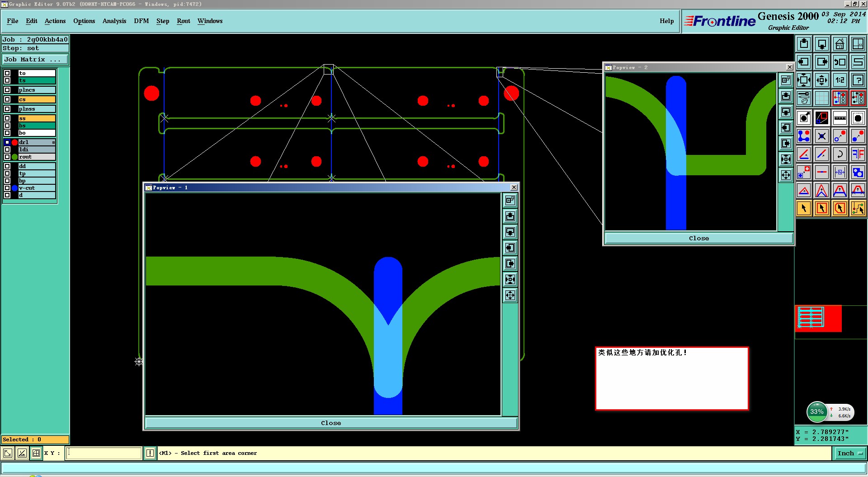The width and height of the screenshot is (868, 477).
Task: Click the zoom out arrows icon
Action: [822, 80]
